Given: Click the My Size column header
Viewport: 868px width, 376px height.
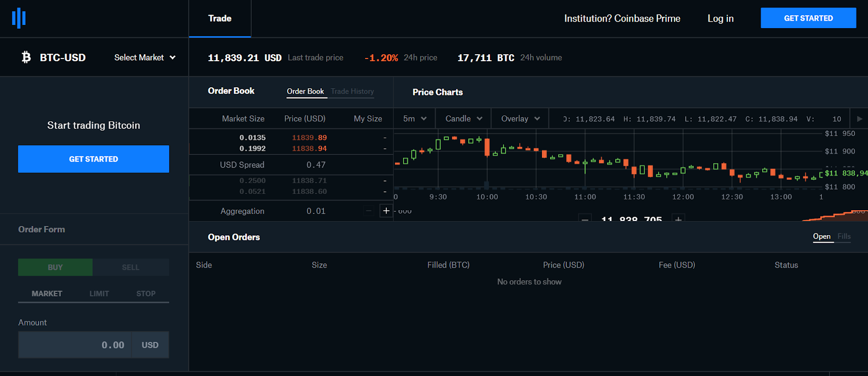Looking at the screenshot, I should 368,119.
